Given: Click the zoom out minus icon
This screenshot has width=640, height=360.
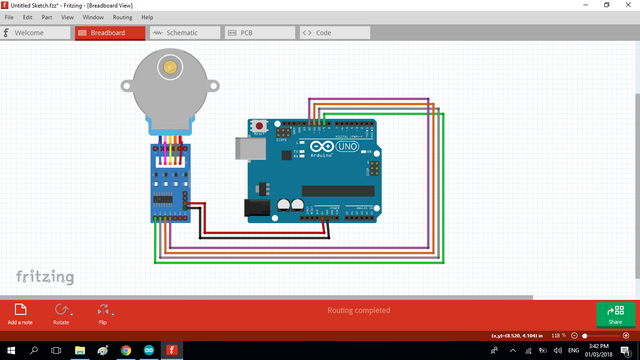Looking at the screenshot, I should point(574,336).
